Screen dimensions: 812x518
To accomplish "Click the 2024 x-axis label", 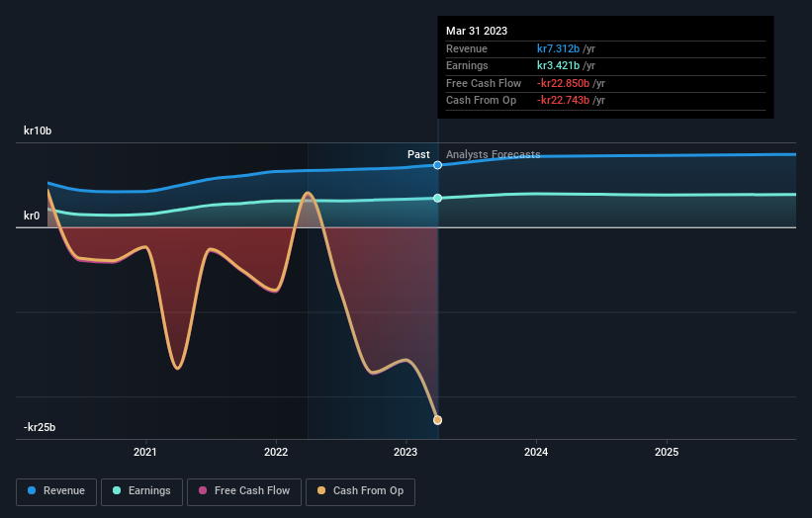I will (536, 452).
